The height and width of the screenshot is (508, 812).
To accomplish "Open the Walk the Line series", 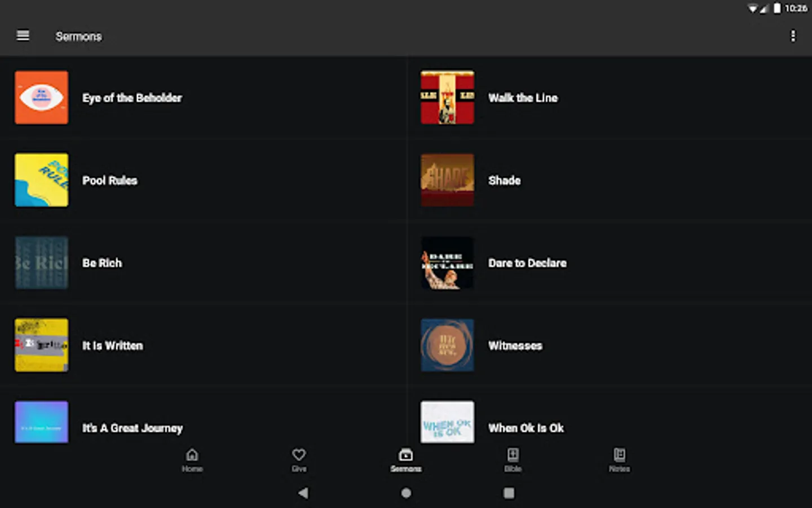I will coord(609,98).
